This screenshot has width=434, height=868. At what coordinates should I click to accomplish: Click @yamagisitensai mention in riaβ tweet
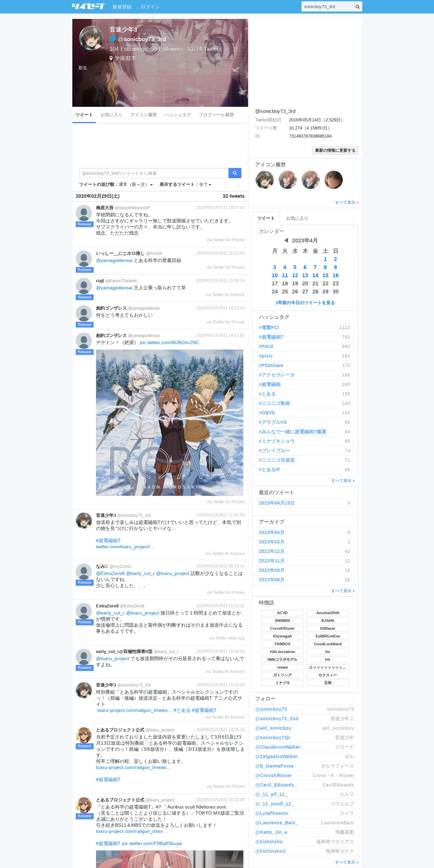click(x=114, y=288)
